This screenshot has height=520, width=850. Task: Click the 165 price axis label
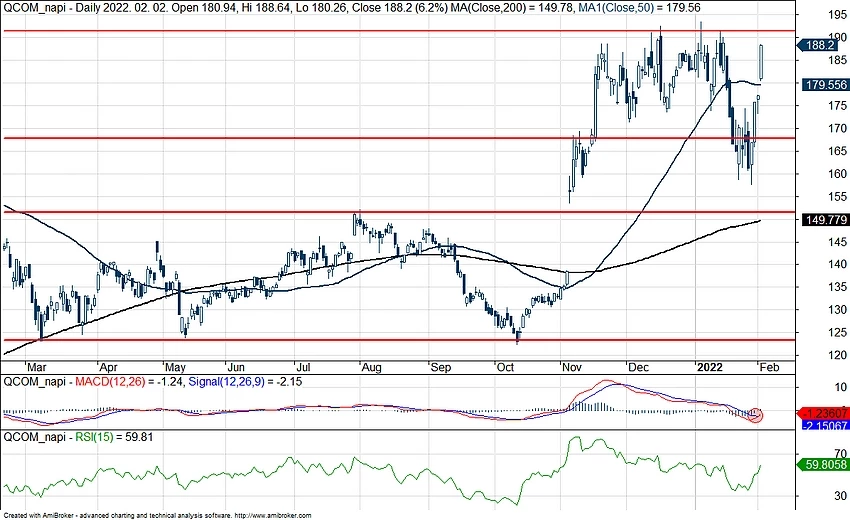click(838, 151)
